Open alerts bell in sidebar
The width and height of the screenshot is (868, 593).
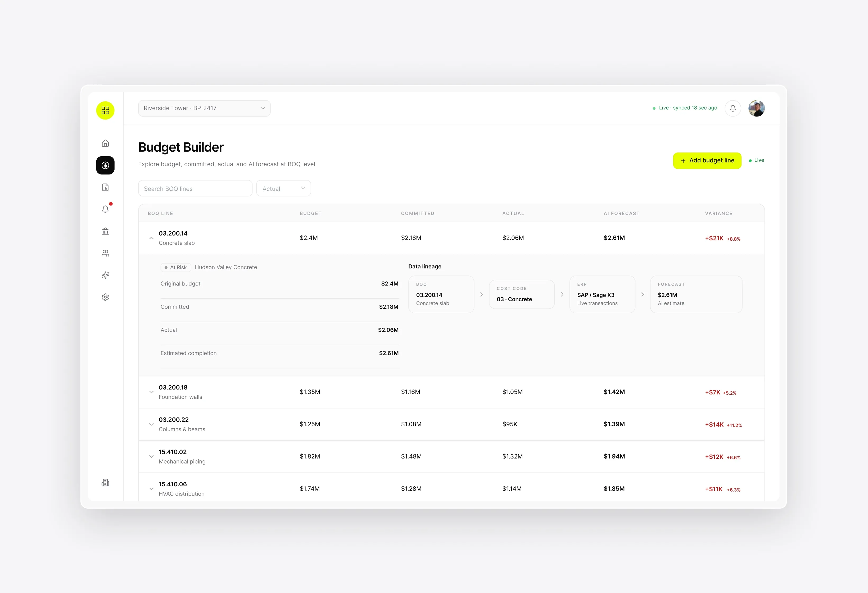coord(105,209)
